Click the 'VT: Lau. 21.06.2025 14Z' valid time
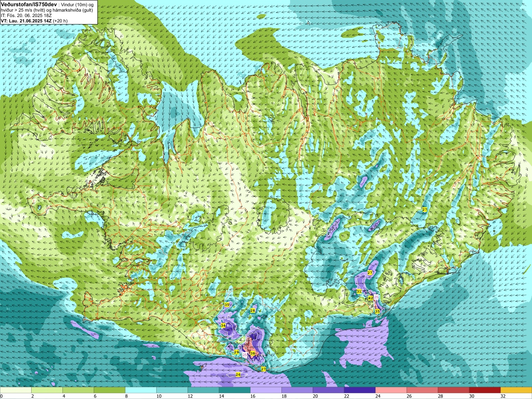The width and height of the screenshot is (532, 399). (x=26, y=21)
